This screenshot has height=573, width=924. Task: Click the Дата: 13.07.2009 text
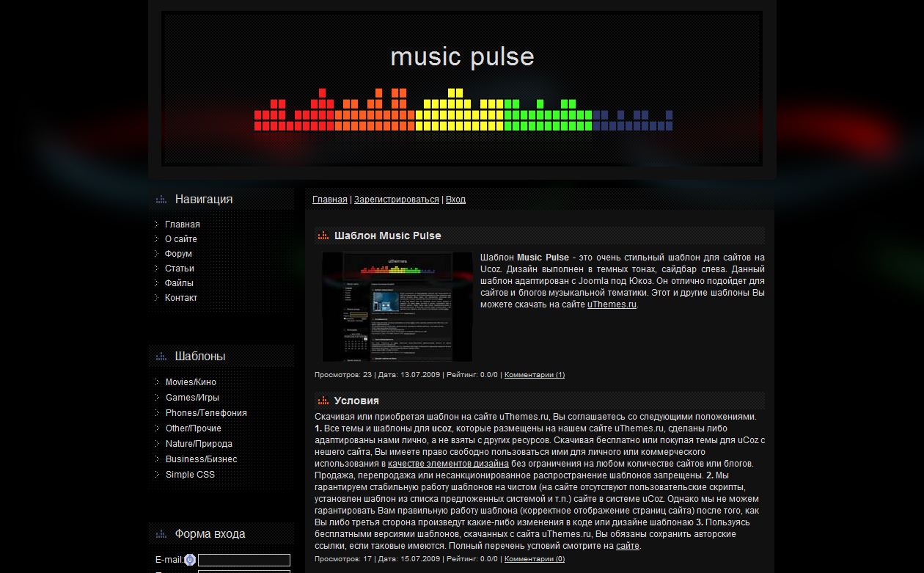409,375
